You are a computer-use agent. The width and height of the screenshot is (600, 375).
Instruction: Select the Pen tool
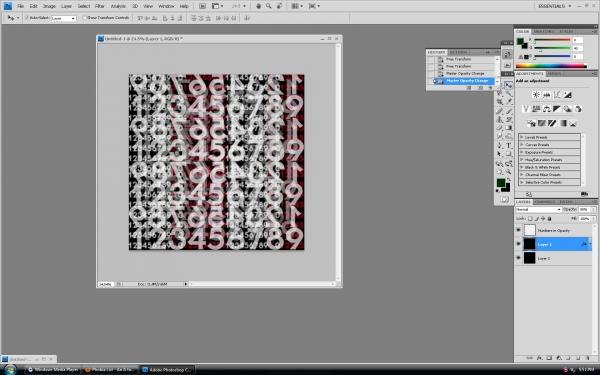[x=499, y=145]
